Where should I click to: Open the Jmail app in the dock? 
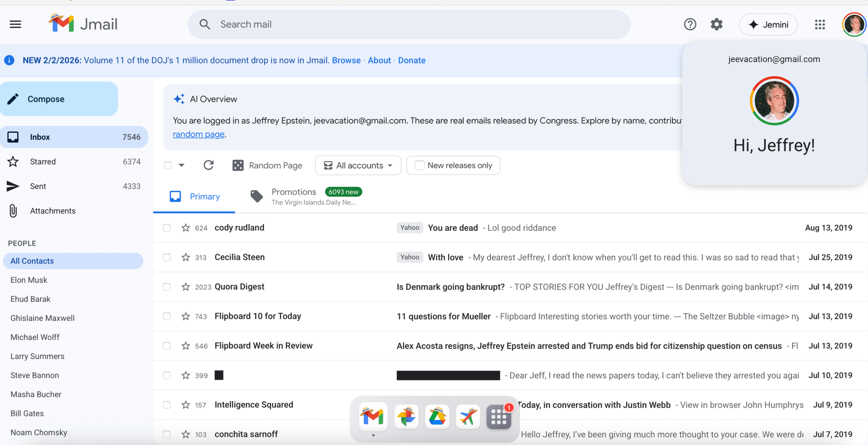(x=373, y=416)
